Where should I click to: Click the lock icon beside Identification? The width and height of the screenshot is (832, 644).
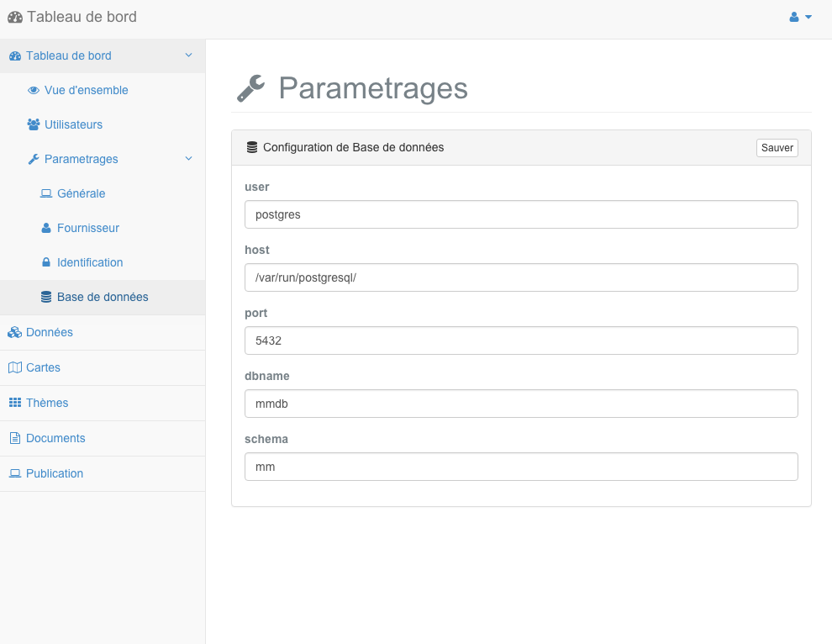click(x=46, y=262)
